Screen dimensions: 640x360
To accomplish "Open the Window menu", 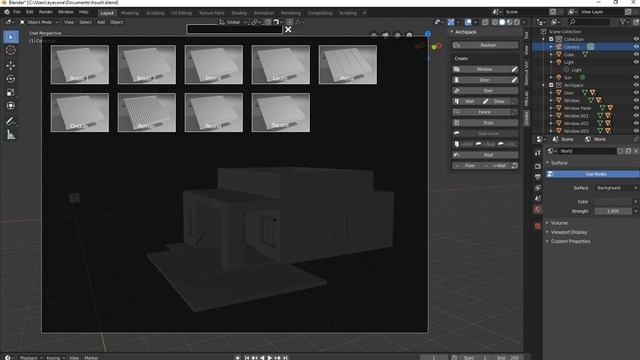I will coord(65,12).
